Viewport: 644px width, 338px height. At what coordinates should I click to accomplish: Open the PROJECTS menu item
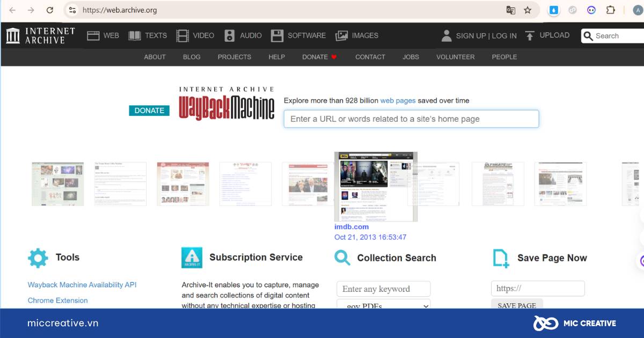pyautogui.click(x=235, y=57)
